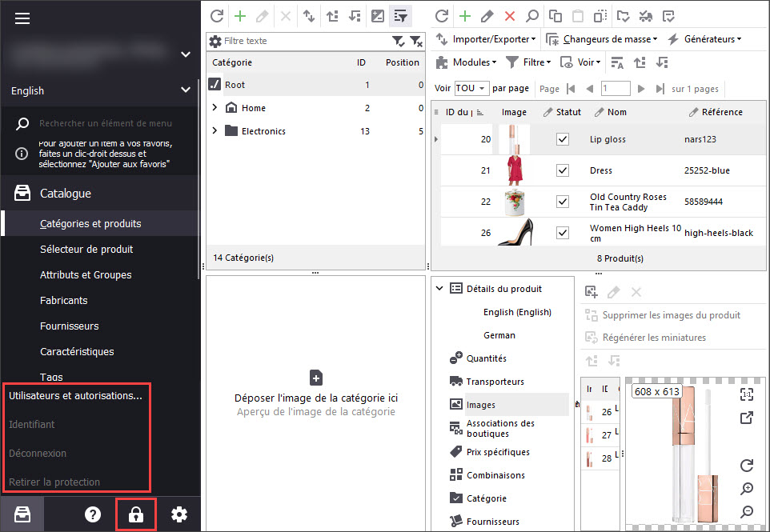Click the menu search field
The image size is (770, 532).
[x=106, y=124]
